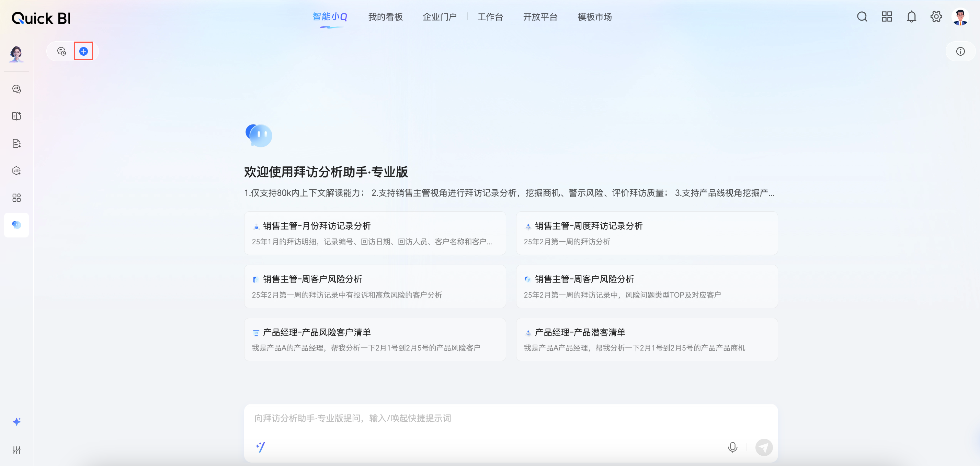This screenshot has width=980, height=466.
Task: Go to 工作台 tab
Action: pyautogui.click(x=490, y=17)
